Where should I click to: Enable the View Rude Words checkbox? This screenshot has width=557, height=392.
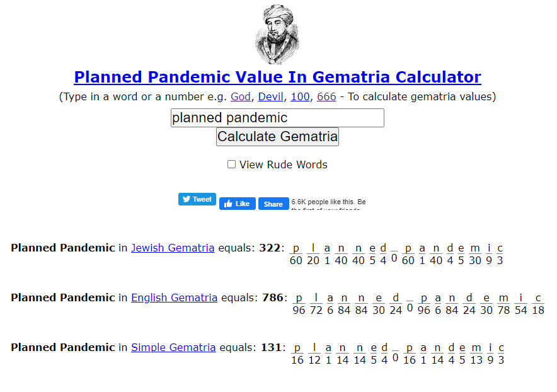coord(231,164)
